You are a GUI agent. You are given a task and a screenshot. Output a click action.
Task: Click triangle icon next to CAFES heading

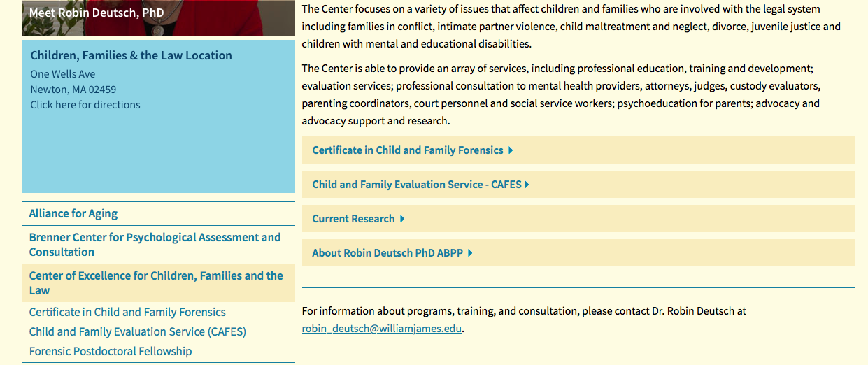[x=527, y=185]
